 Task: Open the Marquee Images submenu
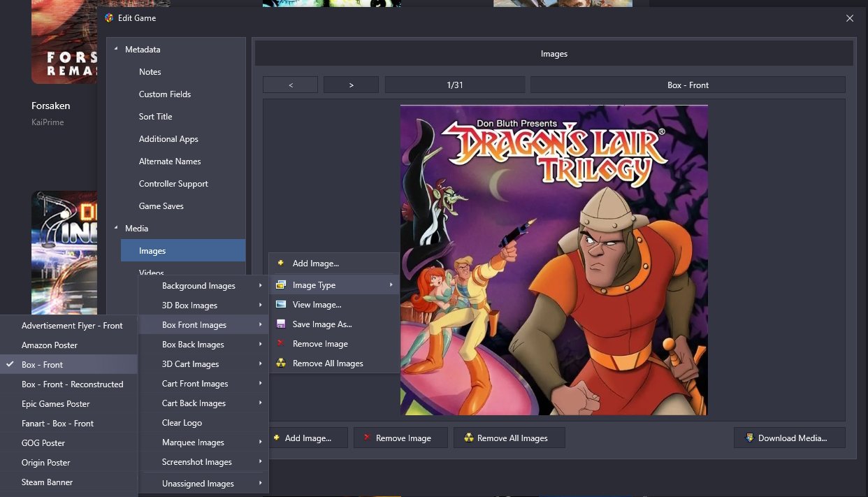coord(203,442)
